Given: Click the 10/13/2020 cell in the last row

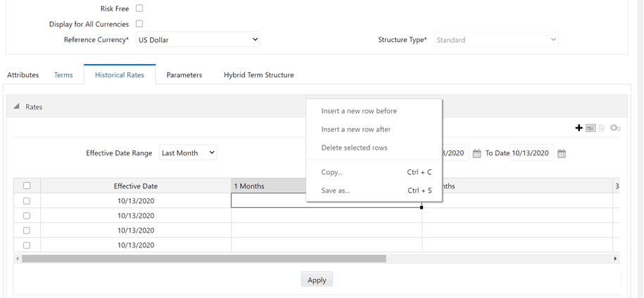Looking at the screenshot, I should click(136, 245).
